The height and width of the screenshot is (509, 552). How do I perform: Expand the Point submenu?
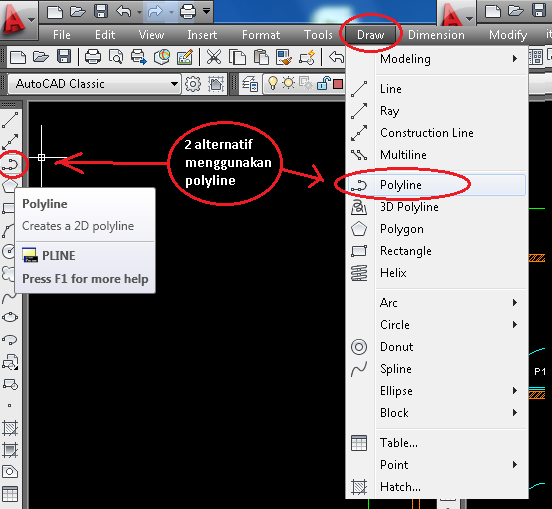point(436,465)
